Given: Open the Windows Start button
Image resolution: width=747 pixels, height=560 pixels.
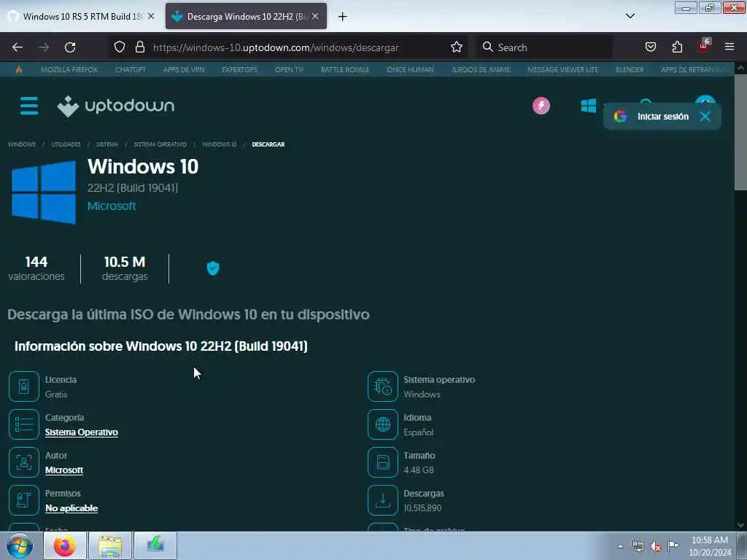Looking at the screenshot, I should [x=20, y=545].
